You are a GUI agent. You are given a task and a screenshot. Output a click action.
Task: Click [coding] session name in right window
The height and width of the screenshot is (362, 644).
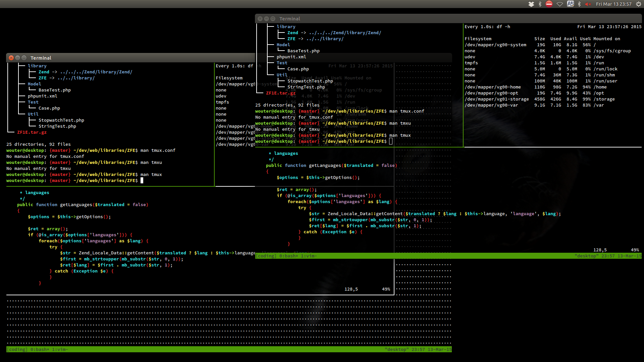tap(266, 256)
